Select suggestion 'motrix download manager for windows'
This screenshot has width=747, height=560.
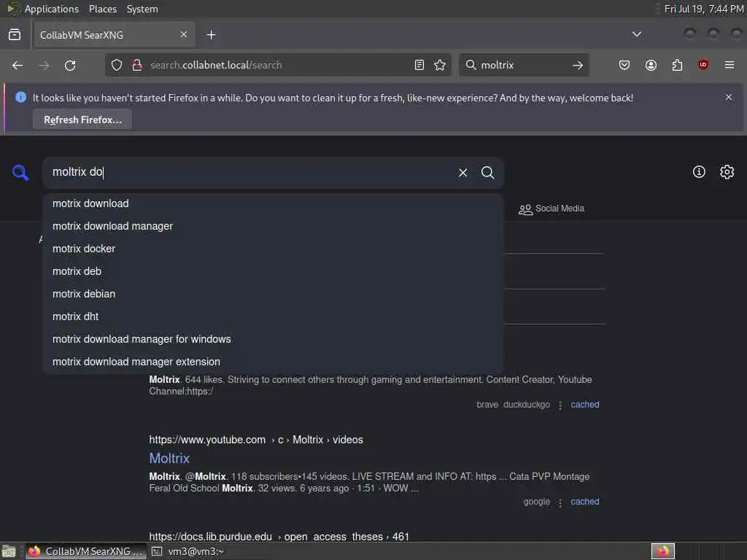click(x=273, y=339)
